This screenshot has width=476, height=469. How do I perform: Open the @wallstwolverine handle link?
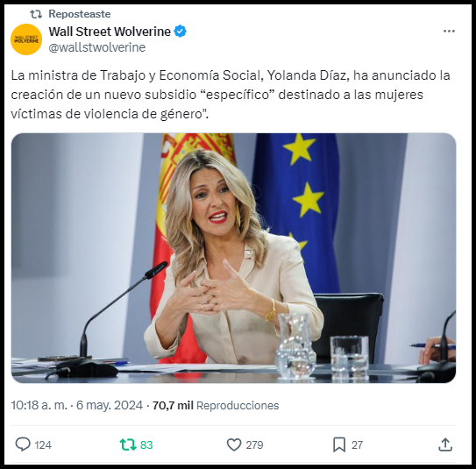tap(96, 47)
